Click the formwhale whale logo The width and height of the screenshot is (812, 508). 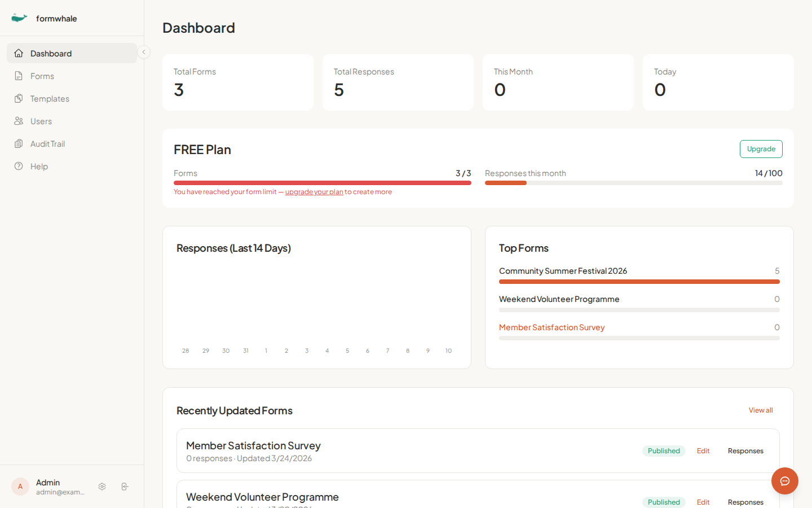click(x=19, y=17)
